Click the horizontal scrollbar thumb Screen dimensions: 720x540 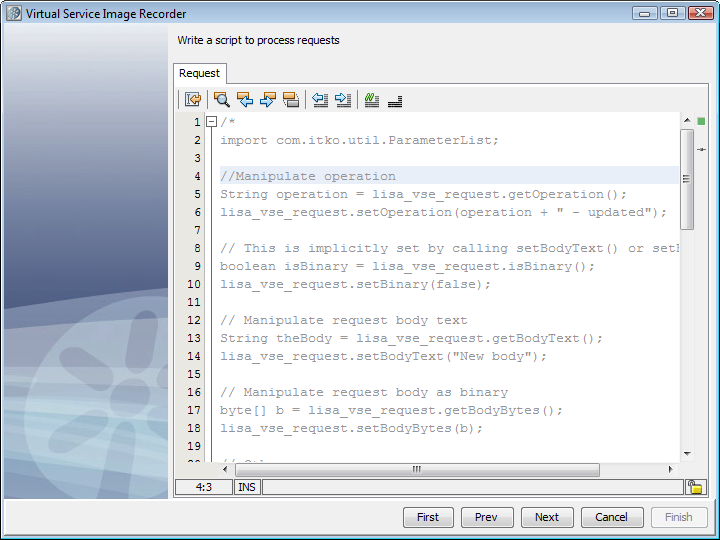[x=417, y=469]
